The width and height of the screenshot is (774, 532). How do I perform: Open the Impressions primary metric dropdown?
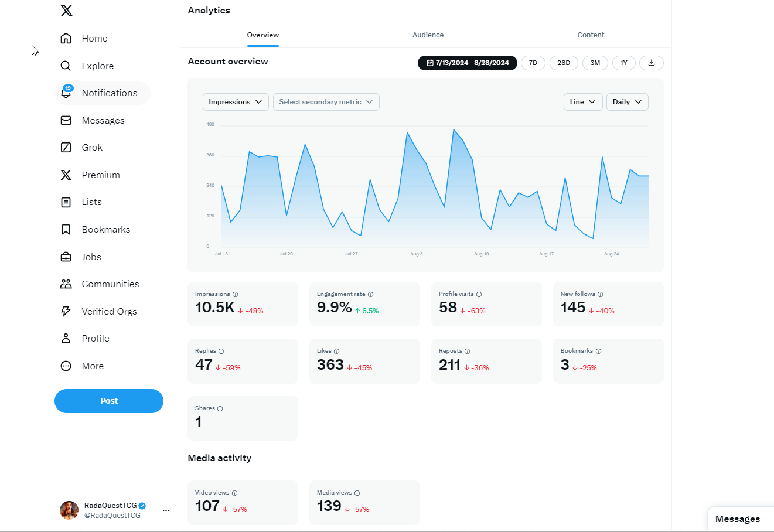point(236,102)
